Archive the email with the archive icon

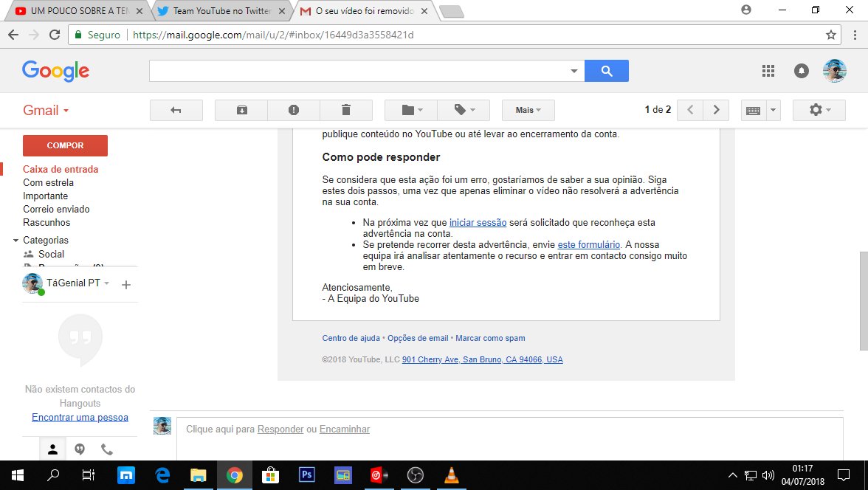tap(241, 110)
